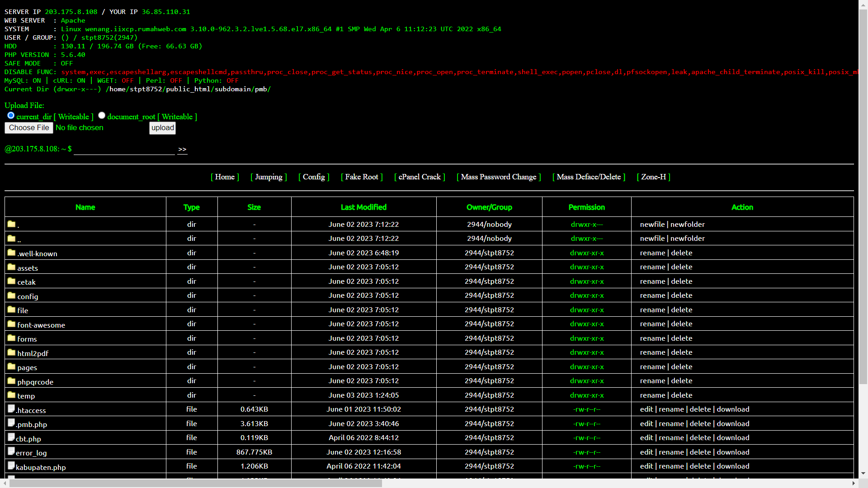Click delete for the html2pdf folder
This screenshot has height=488, width=868.
click(x=682, y=352)
